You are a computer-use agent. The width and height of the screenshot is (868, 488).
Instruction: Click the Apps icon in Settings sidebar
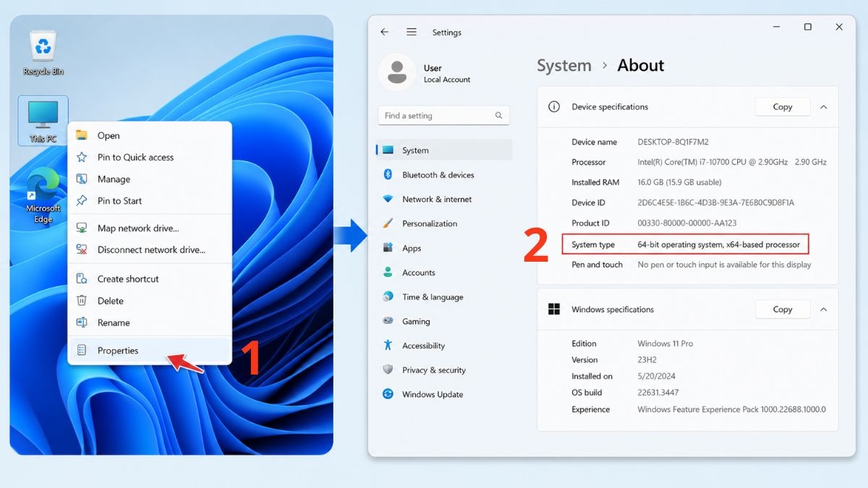[388, 248]
